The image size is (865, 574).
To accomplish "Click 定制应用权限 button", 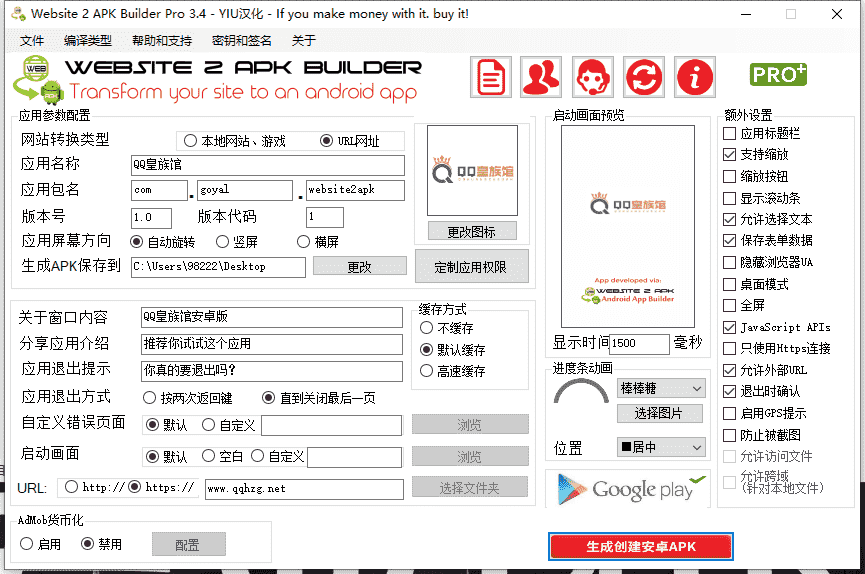I will (x=472, y=267).
